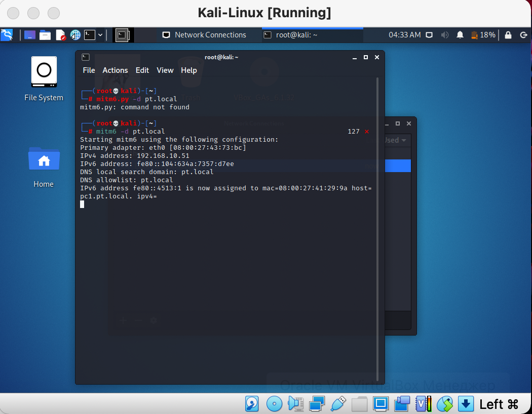Close the root@kali terminal window
Screen dimensions: 532x414
pyautogui.click(x=376, y=57)
